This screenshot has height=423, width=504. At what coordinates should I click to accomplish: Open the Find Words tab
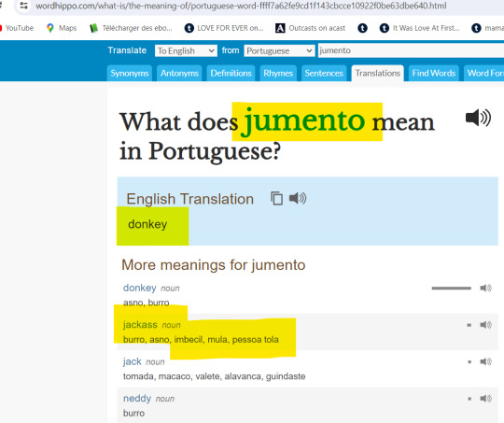[434, 74]
